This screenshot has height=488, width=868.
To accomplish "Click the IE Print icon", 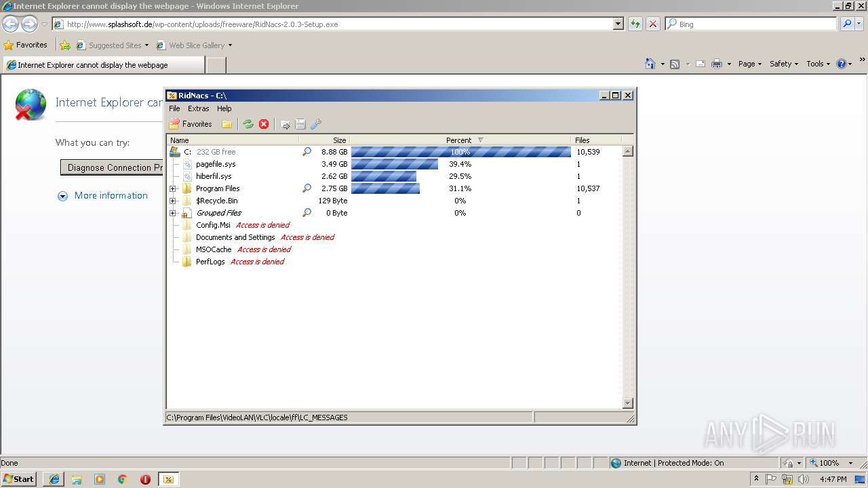I will 717,64.
